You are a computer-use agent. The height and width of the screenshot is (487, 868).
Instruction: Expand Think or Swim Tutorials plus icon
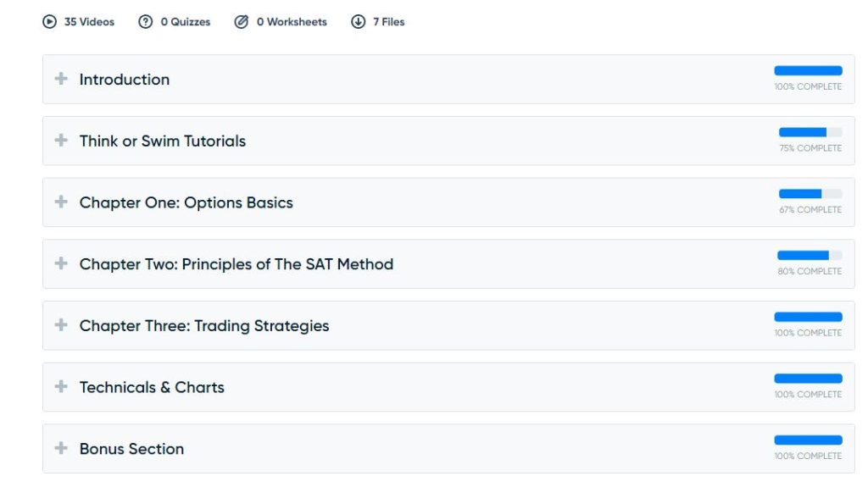coord(61,141)
